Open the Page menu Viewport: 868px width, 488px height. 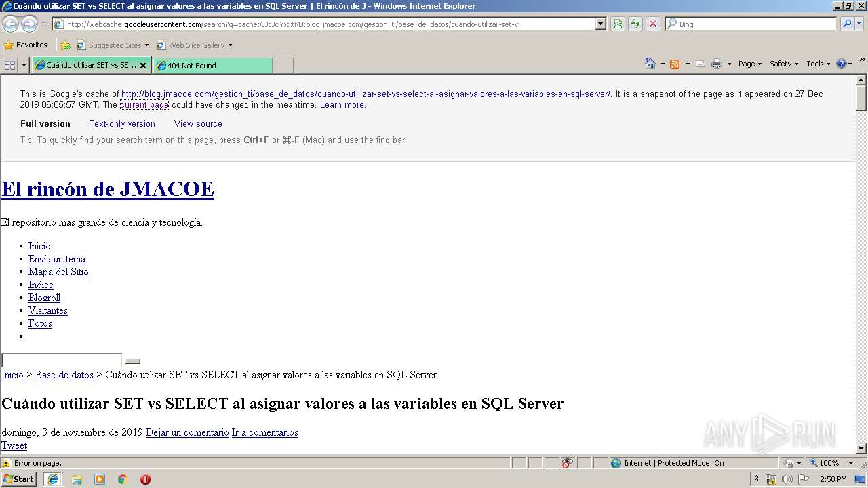(750, 64)
